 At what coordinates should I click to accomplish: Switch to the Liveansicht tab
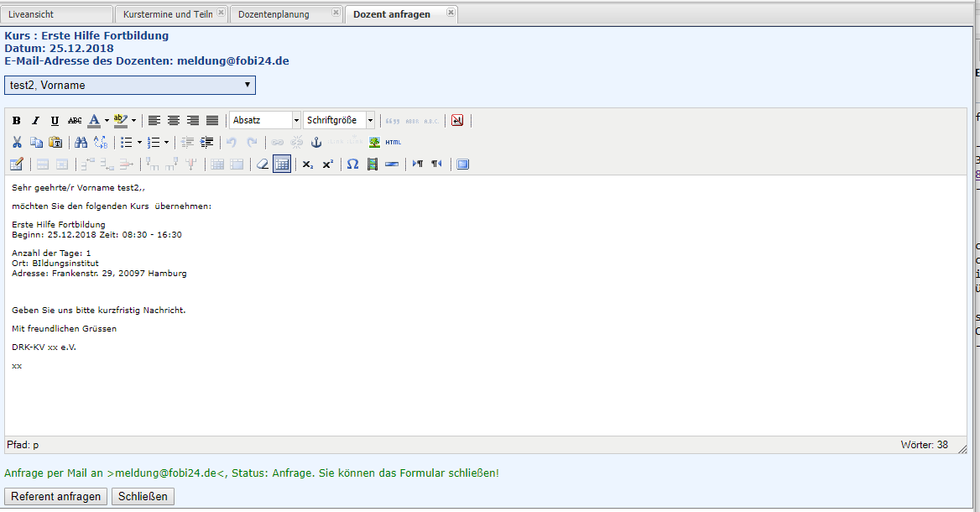click(55, 14)
